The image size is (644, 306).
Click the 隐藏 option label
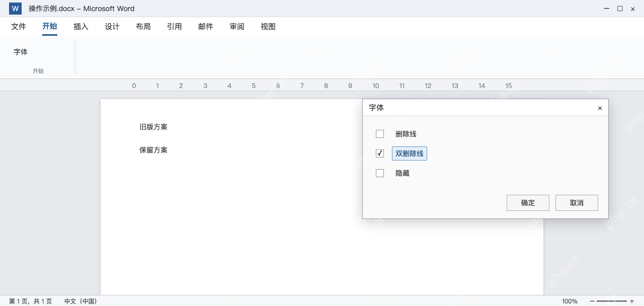(x=403, y=173)
